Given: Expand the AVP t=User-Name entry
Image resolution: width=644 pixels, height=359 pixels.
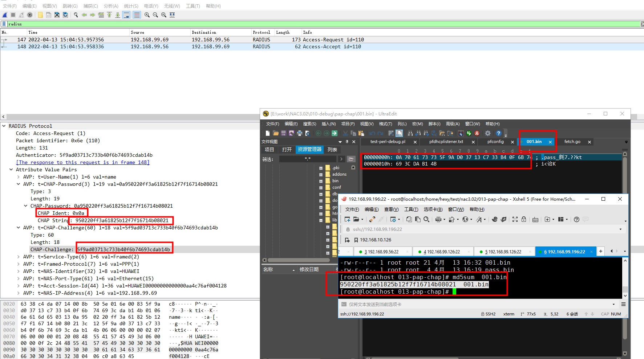Looking at the screenshot, I should point(18,177).
